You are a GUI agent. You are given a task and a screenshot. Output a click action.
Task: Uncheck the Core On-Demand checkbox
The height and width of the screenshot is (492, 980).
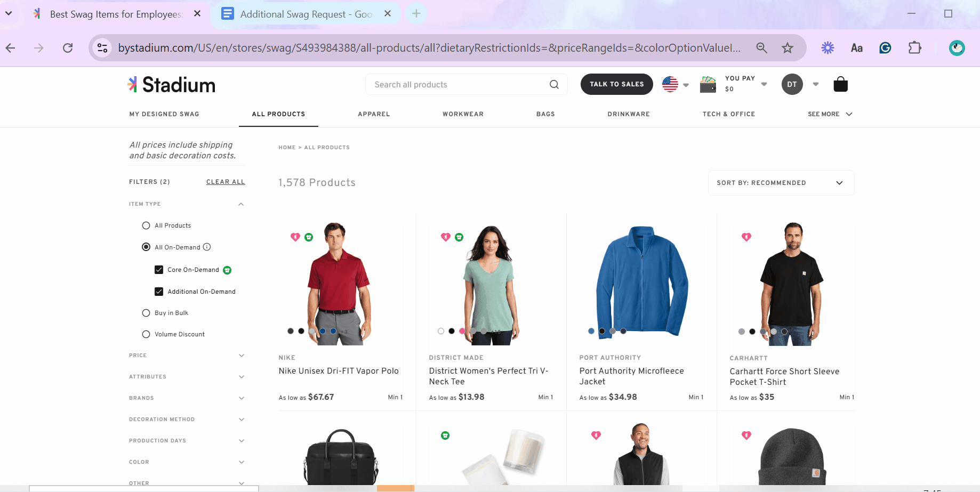[x=159, y=270]
